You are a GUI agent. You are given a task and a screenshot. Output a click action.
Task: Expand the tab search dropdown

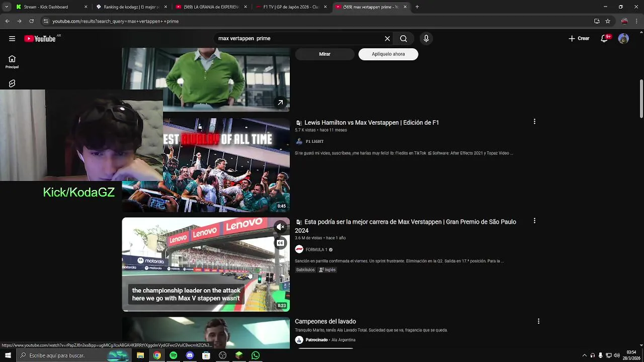click(x=7, y=7)
